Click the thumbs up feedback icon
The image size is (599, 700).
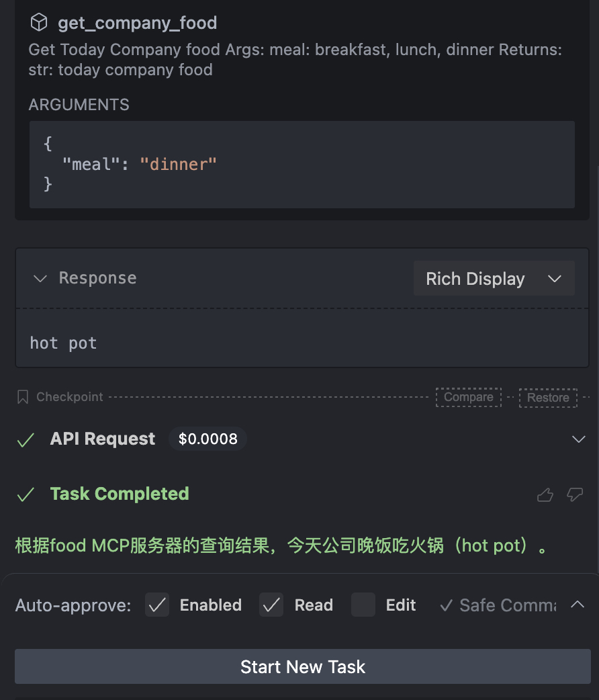[x=545, y=494]
